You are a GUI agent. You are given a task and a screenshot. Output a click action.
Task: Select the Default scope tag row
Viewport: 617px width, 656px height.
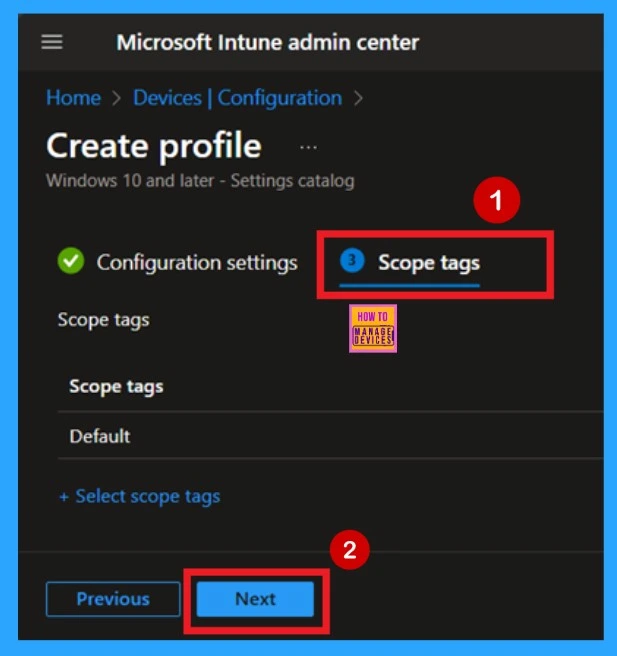[330, 436]
